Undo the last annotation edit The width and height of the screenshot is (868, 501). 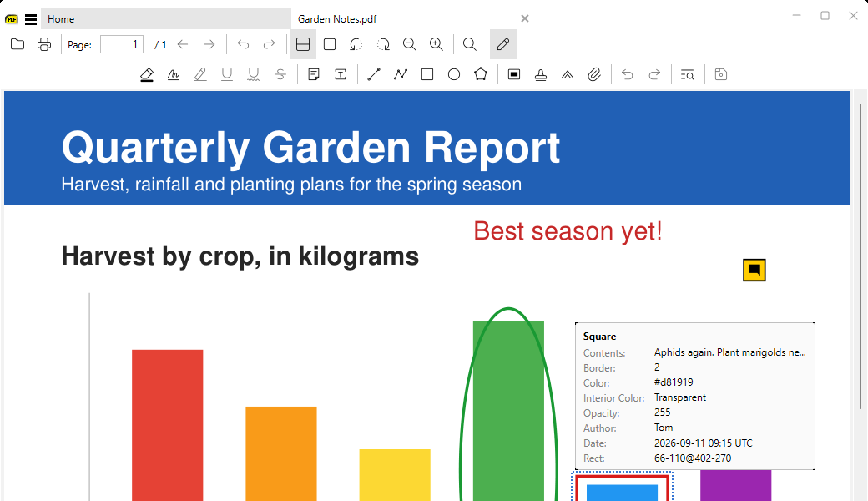point(627,75)
